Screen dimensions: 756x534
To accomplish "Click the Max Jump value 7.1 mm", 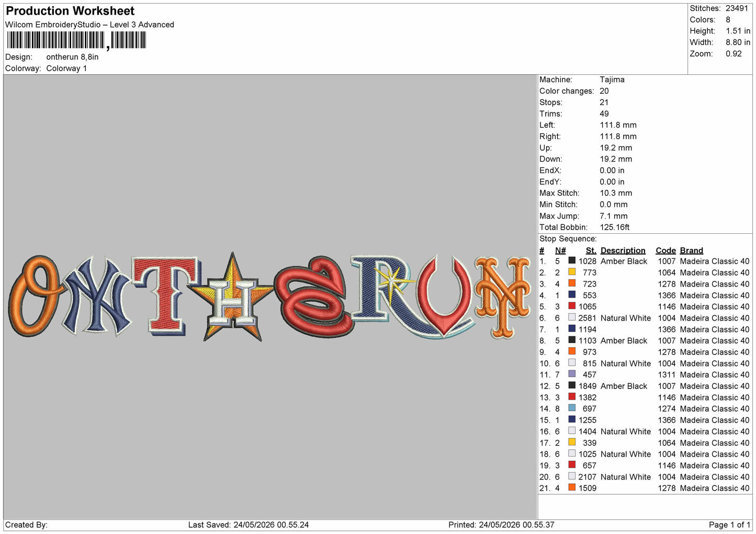I will [x=614, y=216].
